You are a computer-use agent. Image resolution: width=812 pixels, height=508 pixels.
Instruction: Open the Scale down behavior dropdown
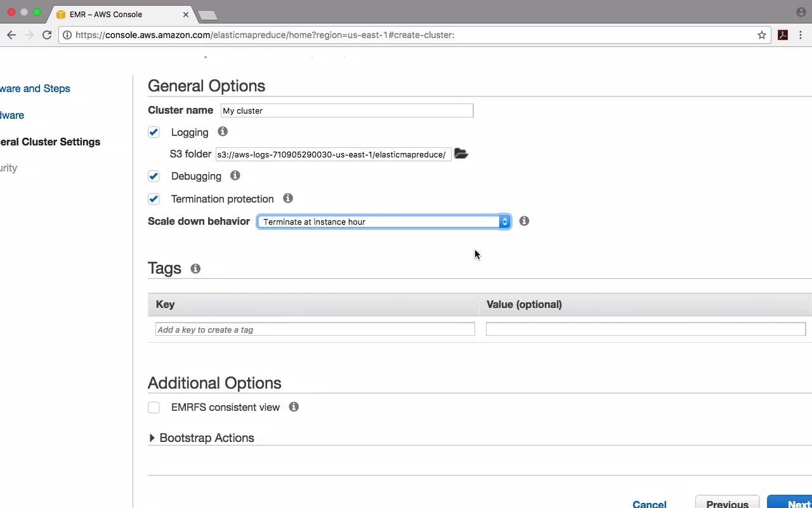point(383,222)
